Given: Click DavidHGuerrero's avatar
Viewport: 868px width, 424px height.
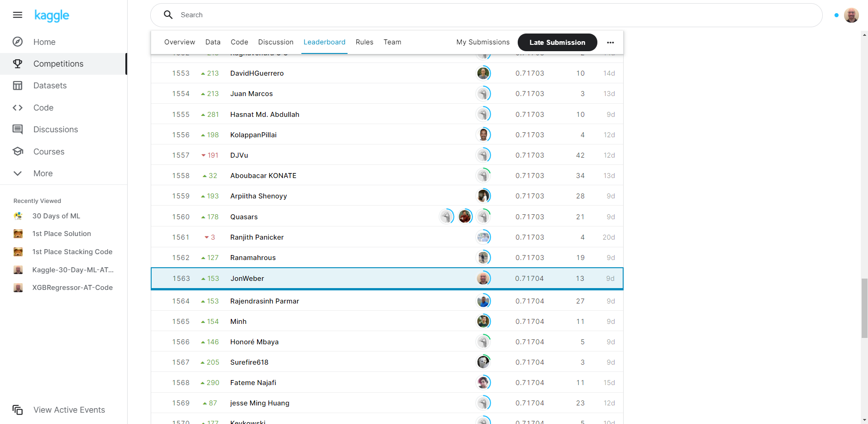Looking at the screenshot, I should click(483, 73).
